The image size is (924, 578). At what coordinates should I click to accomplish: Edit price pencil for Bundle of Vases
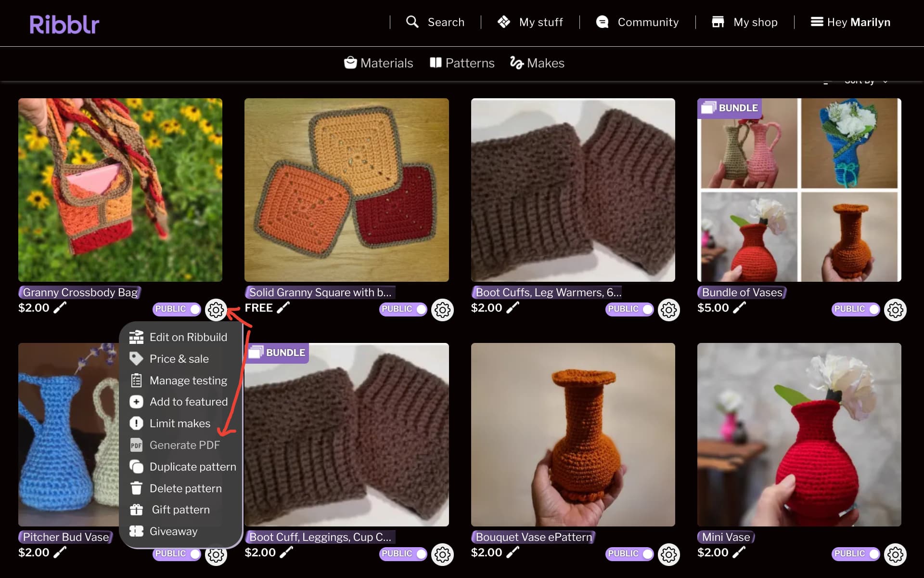coord(739,307)
